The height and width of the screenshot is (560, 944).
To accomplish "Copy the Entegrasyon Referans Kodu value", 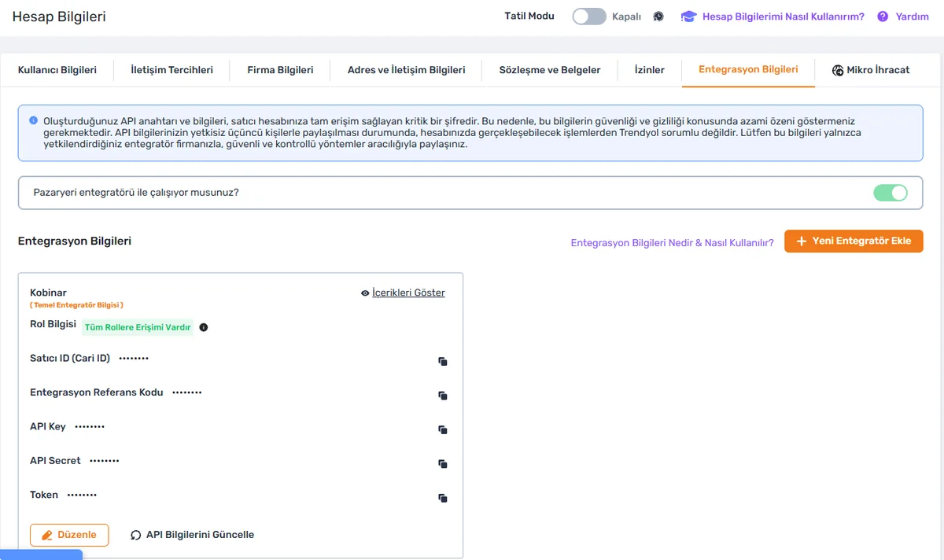I will click(443, 396).
